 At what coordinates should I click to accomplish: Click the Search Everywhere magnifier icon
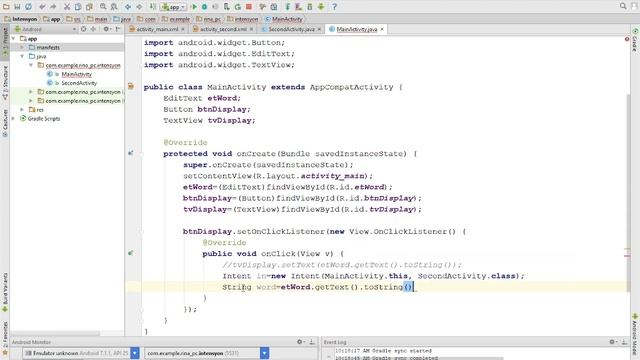coord(623,6)
